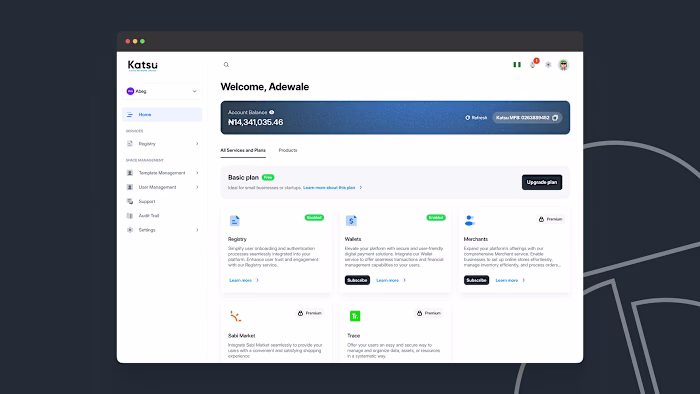Click the Trace green icon
Image resolution: width=700 pixels, height=394 pixels.
355,316
